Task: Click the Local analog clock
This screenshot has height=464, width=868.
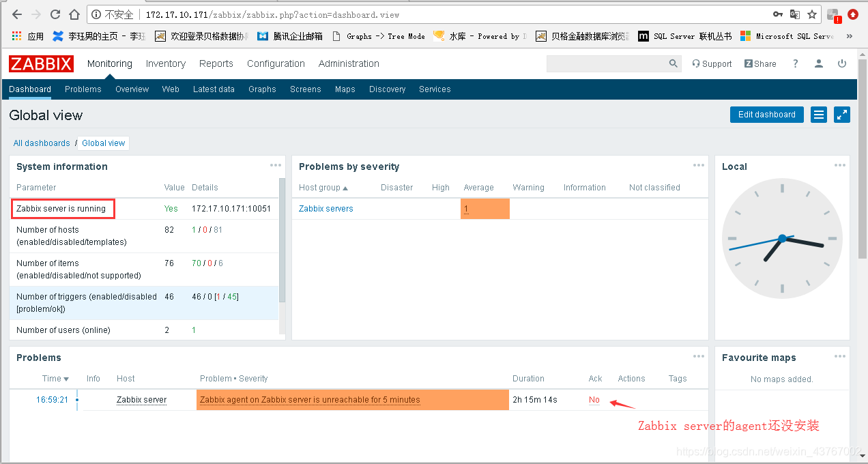Action: 782,239
